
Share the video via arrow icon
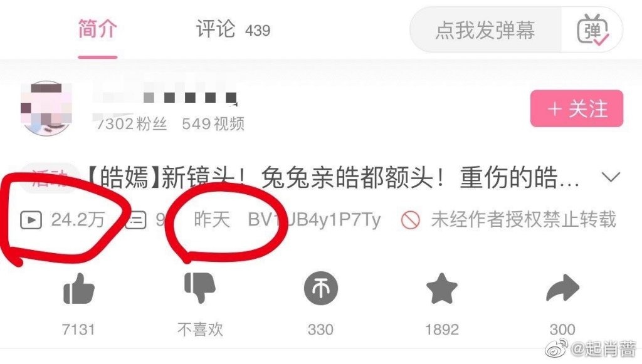coord(563,288)
